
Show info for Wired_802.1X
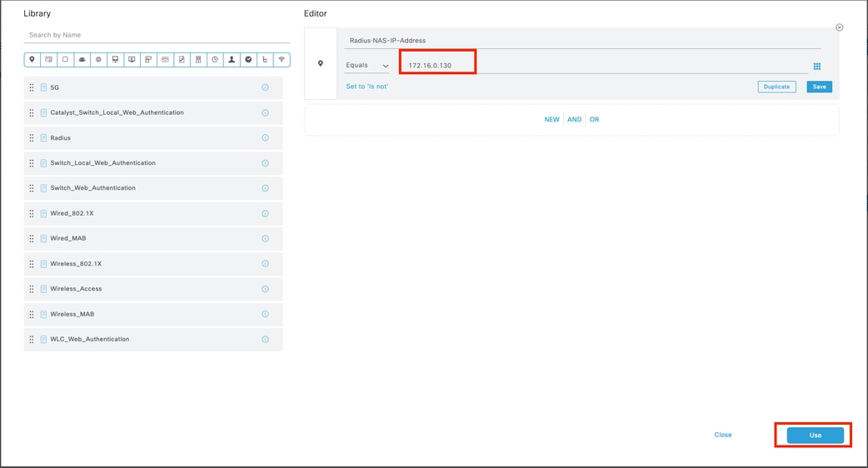tap(265, 213)
